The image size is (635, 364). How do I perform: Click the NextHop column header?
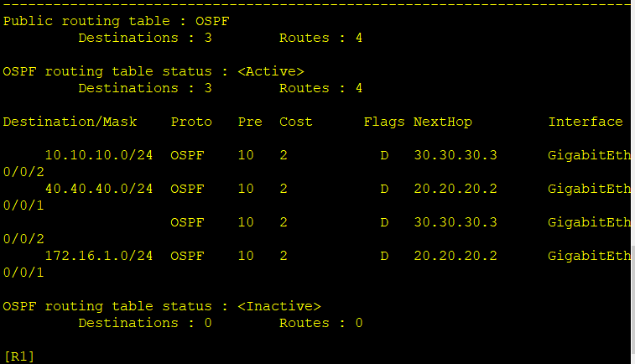(443, 122)
